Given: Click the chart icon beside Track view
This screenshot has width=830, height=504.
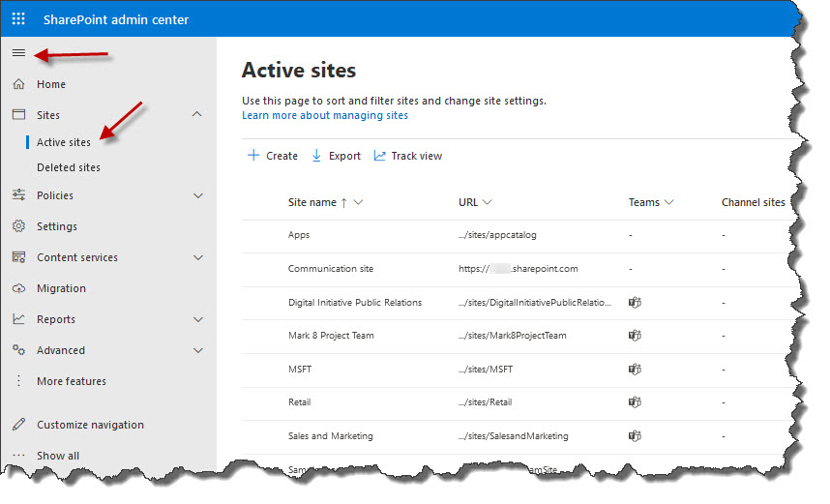Looking at the screenshot, I should (379, 156).
